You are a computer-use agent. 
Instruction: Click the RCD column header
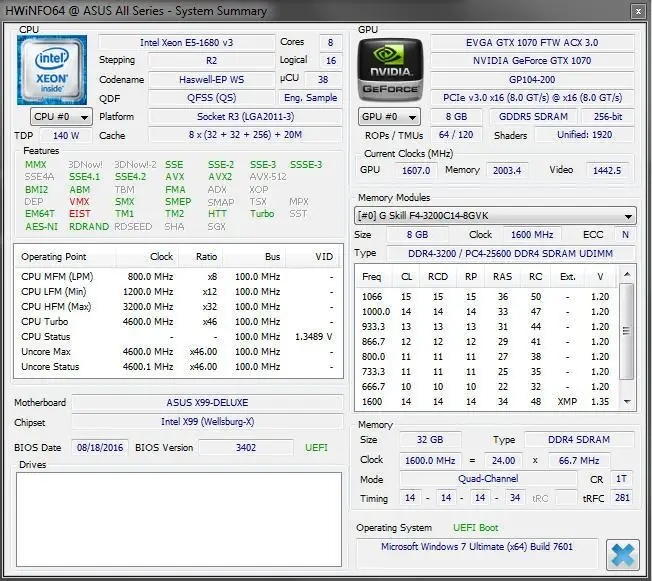(438, 277)
